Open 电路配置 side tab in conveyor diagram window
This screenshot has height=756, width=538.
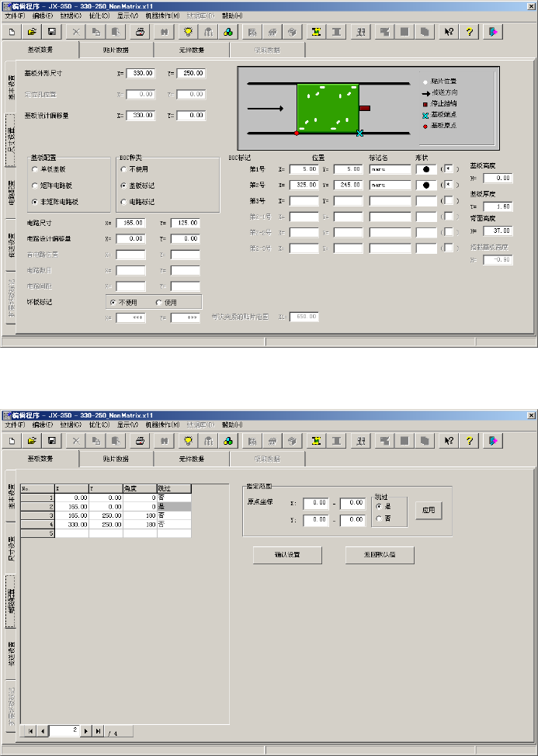click(11, 193)
